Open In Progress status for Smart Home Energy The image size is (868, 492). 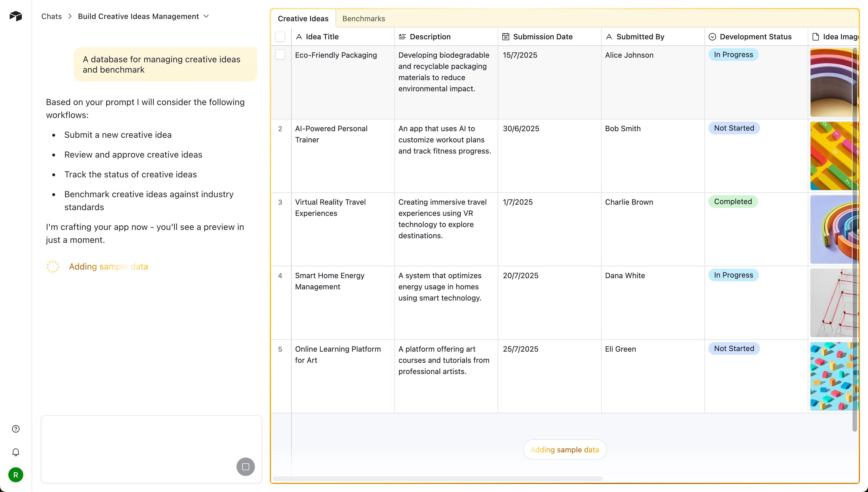pos(734,275)
